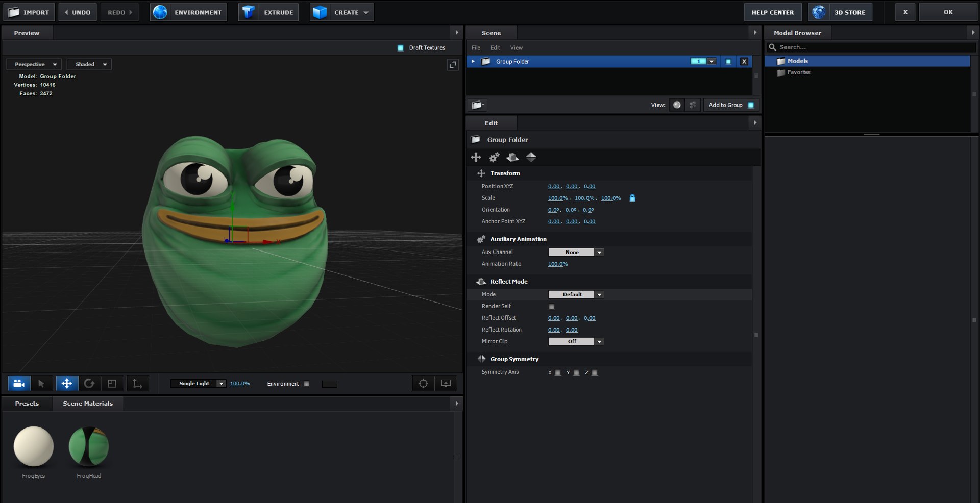
Task: Select the FrogEyes material thumbnail
Action: tap(34, 446)
